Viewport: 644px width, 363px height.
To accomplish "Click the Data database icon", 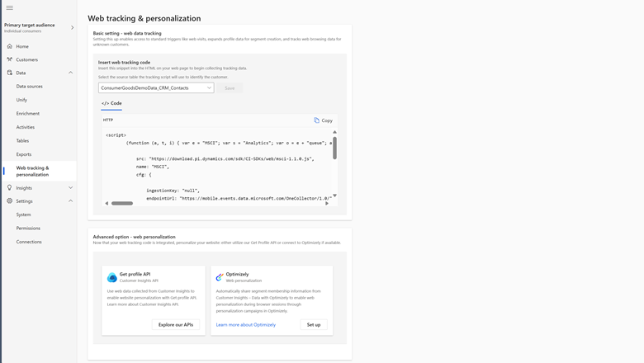I will [x=10, y=73].
